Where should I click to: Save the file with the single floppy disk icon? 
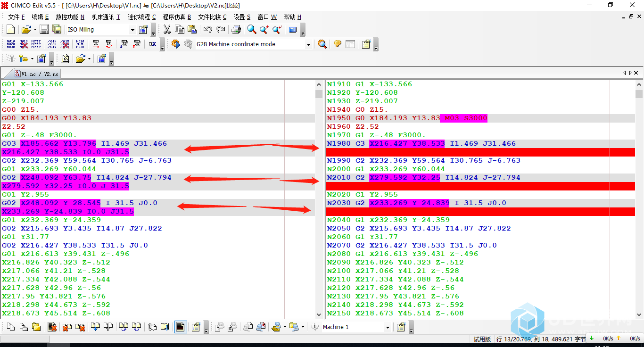(x=44, y=29)
